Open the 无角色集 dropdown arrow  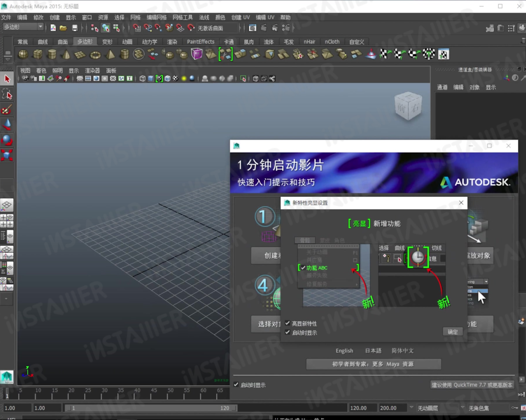[x=463, y=407]
